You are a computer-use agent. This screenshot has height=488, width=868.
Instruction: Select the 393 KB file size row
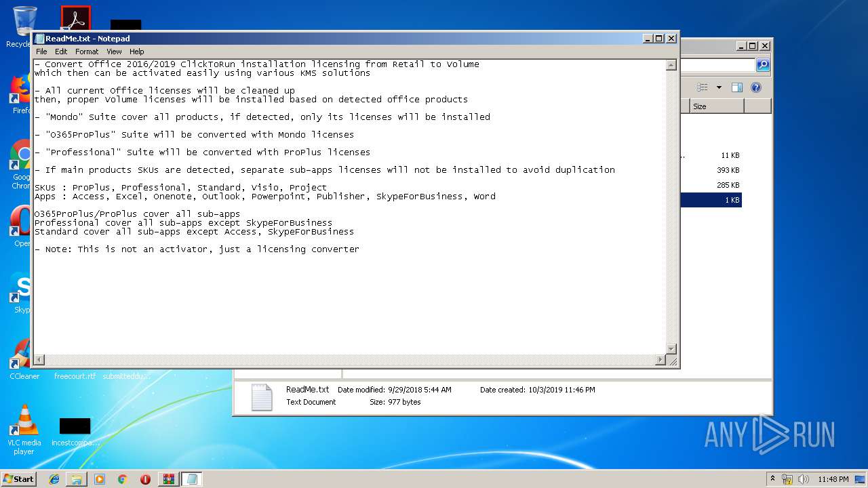pyautogui.click(x=711, y=170)
